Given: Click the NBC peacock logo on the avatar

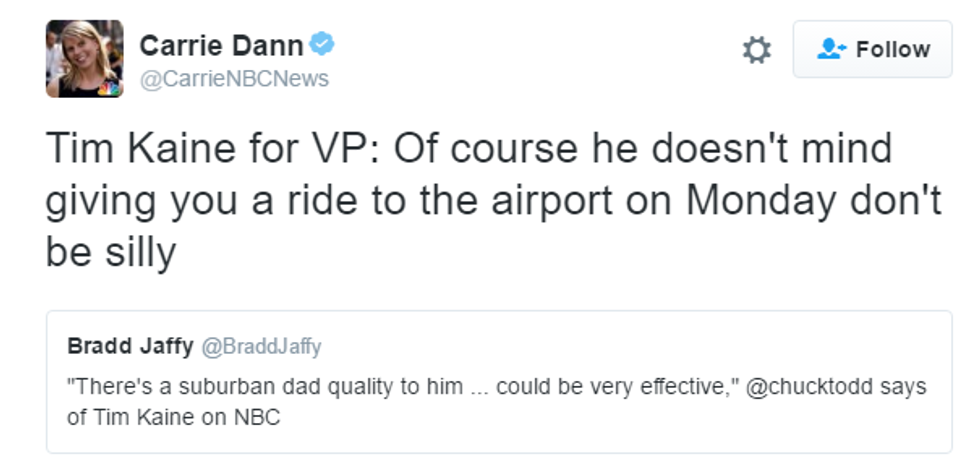Looking at the screenshot, I should tap(108, 88).
